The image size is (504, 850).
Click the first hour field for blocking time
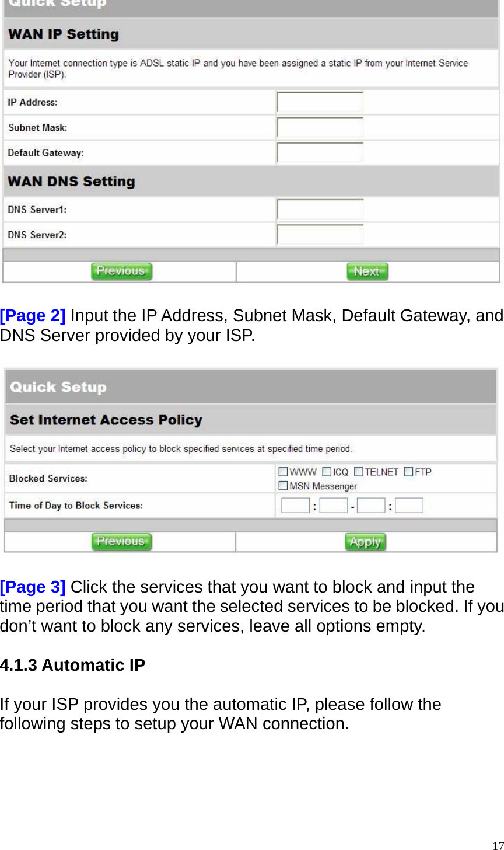tap(295, 505)
